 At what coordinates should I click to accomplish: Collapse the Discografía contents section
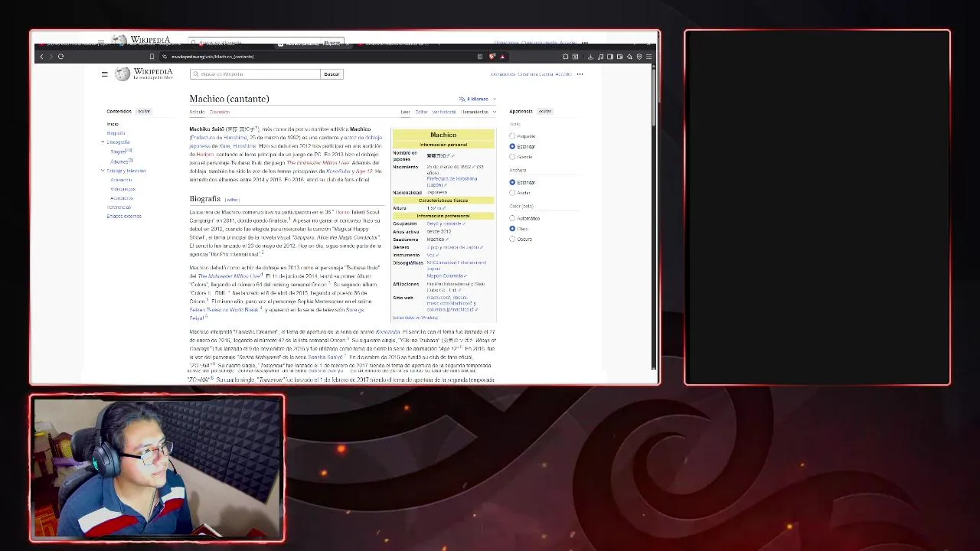tap(103, 142)
